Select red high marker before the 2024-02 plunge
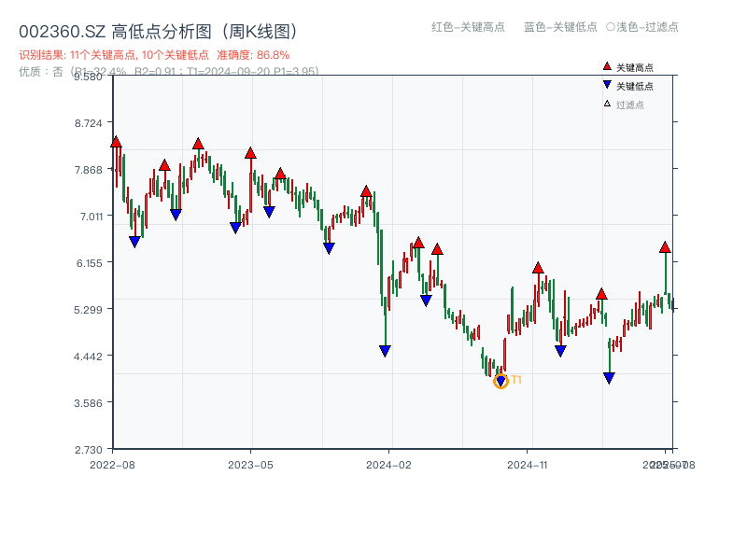747x560 pixels. (x=366, y=191)
